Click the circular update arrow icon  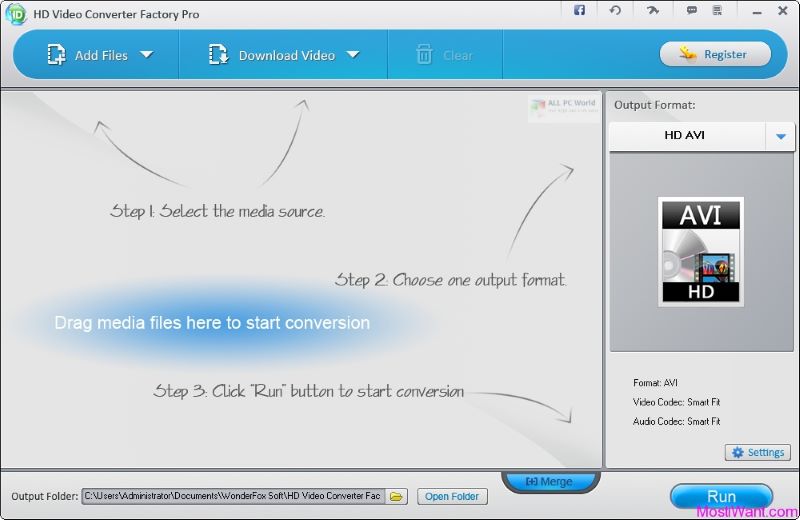coord(615,10)
